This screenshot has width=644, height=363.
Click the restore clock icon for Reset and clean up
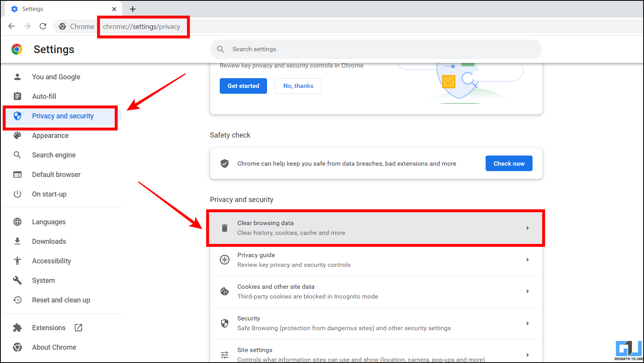17,300
